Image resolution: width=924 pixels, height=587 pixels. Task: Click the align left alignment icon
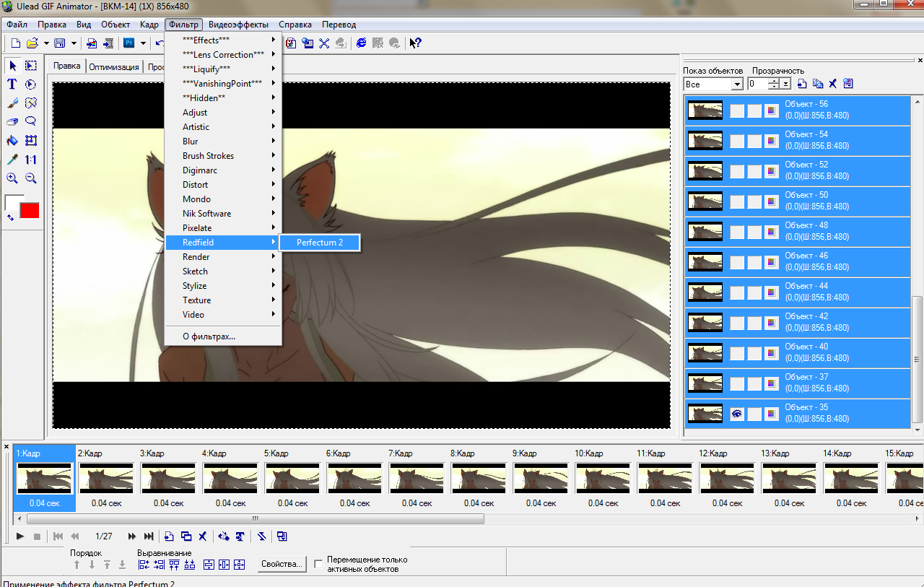(144, 565)
